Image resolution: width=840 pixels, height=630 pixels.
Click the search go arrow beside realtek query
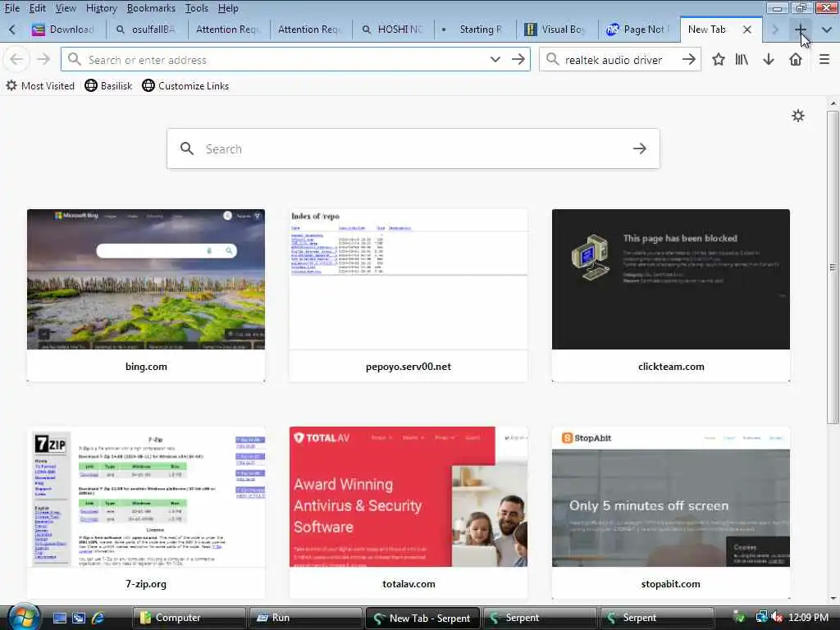click(x=689, y=59)
